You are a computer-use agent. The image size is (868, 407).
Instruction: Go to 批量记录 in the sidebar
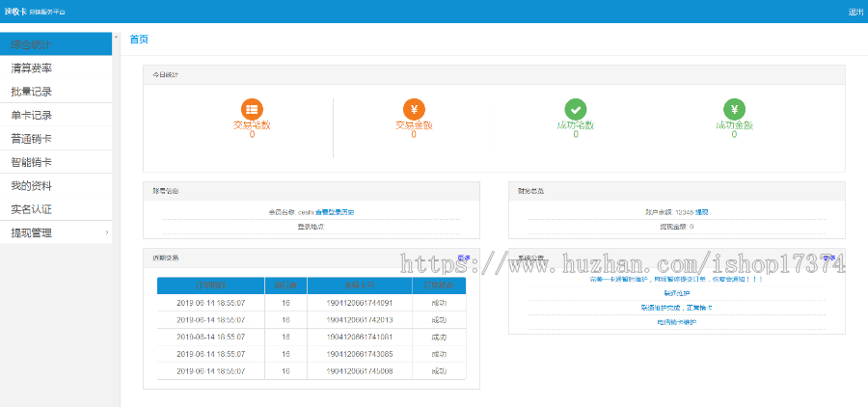(x=31, y=92)
